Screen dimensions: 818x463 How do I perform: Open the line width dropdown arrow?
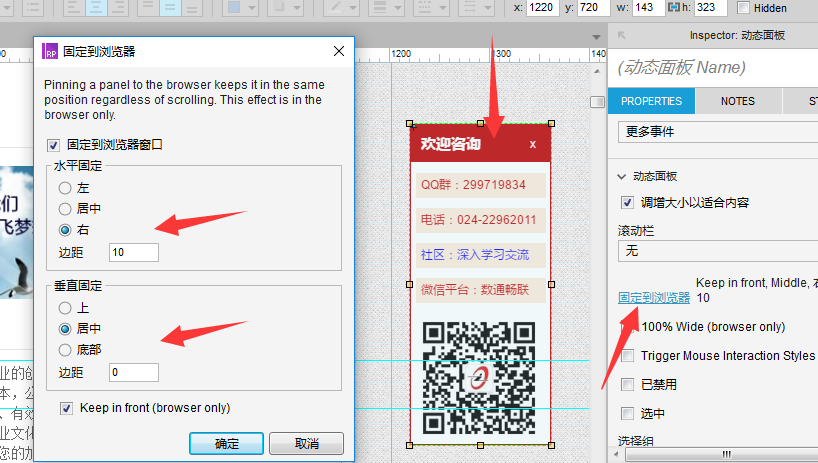[398, 8]
